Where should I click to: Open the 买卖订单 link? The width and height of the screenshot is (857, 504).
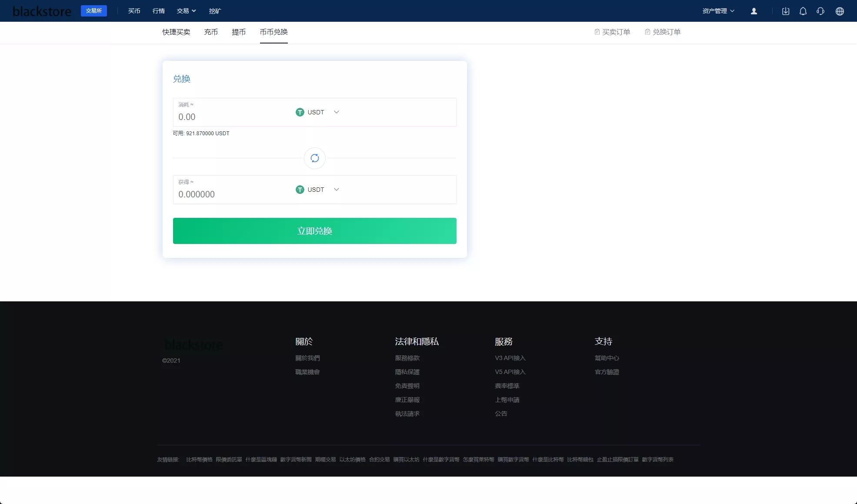point(612,32)
